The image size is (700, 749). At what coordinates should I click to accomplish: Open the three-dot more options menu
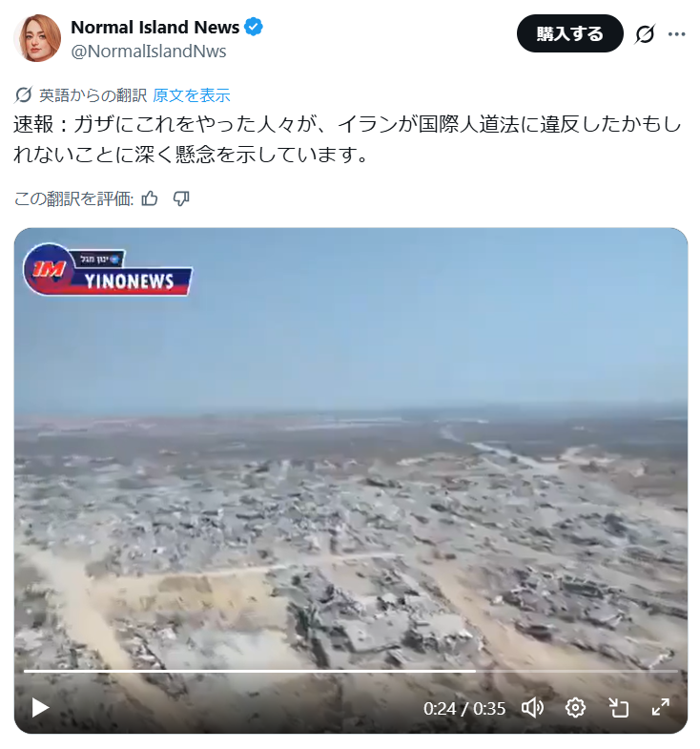(676, 34)
